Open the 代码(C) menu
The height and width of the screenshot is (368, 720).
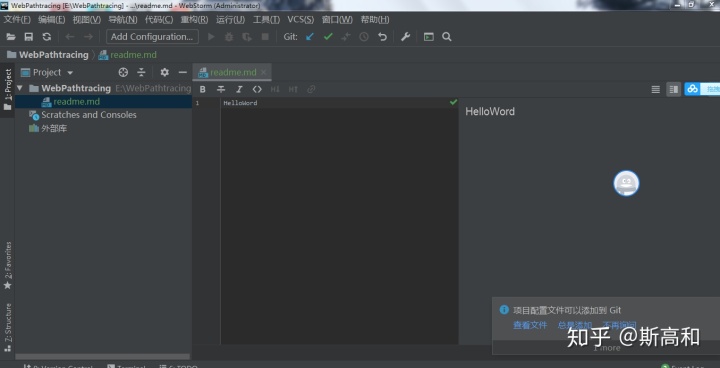click(x=159, y=19)
